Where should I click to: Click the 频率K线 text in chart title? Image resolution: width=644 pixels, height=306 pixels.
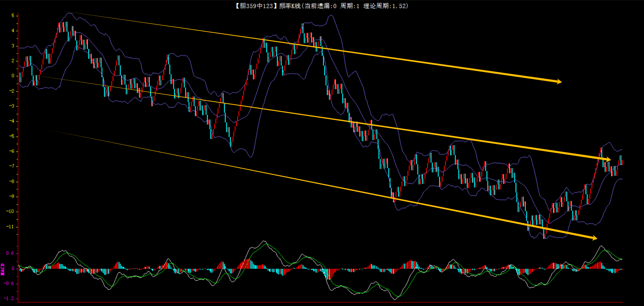[x=290, y=6]
